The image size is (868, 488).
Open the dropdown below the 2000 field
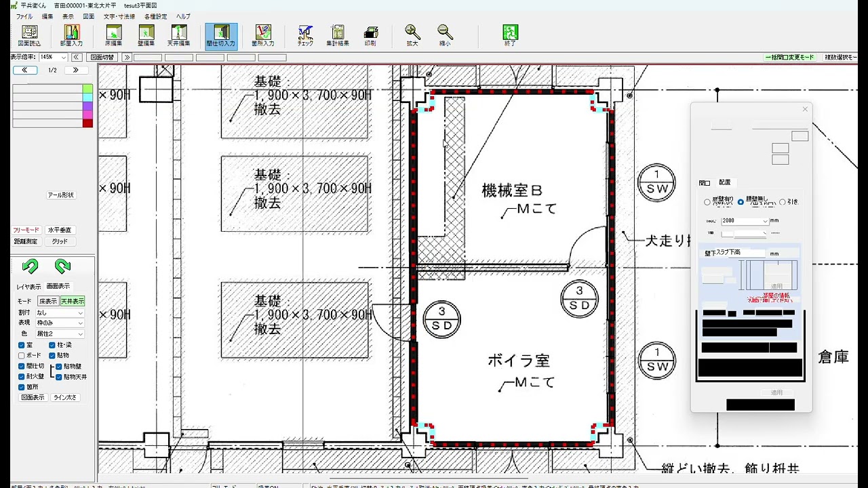click(743, 233)
